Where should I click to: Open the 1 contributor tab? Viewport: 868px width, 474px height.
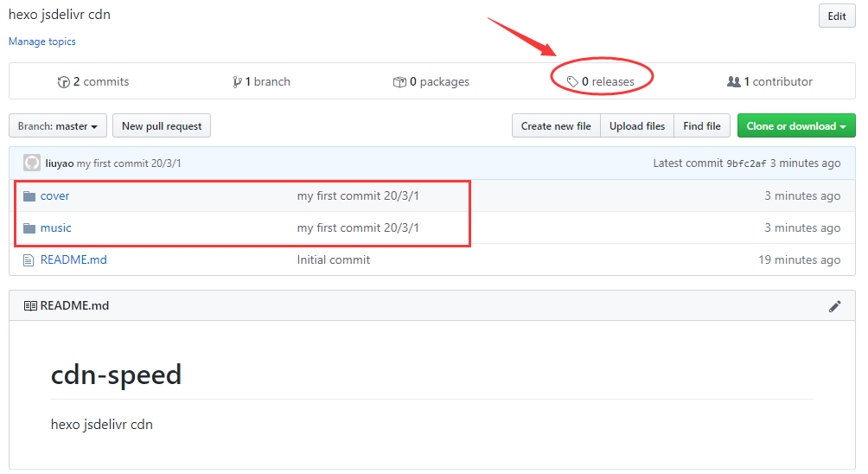769,82
